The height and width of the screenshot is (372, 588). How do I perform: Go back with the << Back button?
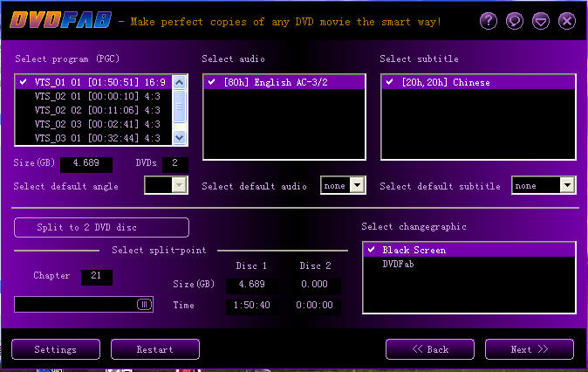tap(430, 349)
